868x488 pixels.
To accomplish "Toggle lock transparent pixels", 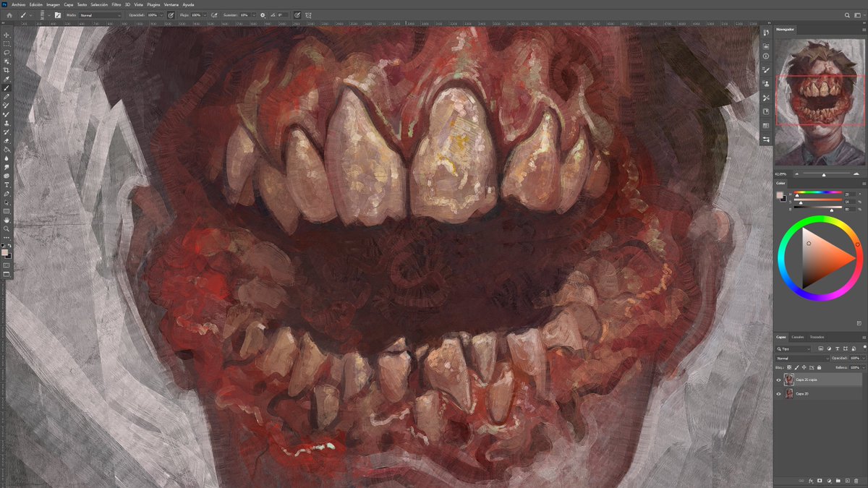I will tap(789, 367).
